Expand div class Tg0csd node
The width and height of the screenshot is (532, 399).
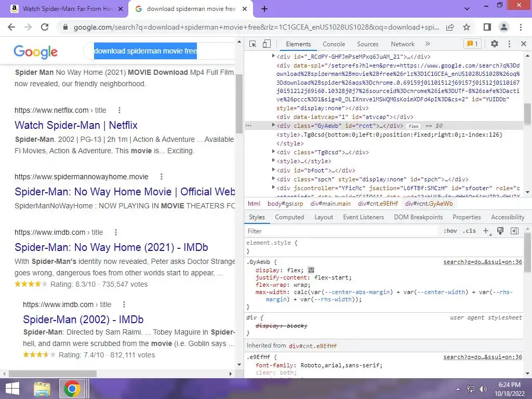pyautogui.click(x=273, y=152)
